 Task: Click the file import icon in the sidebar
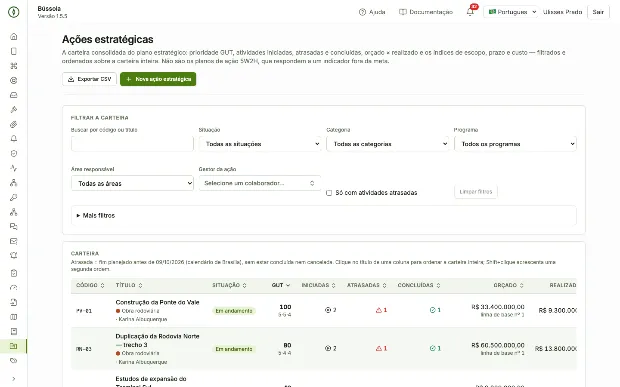tap(13, 302)
